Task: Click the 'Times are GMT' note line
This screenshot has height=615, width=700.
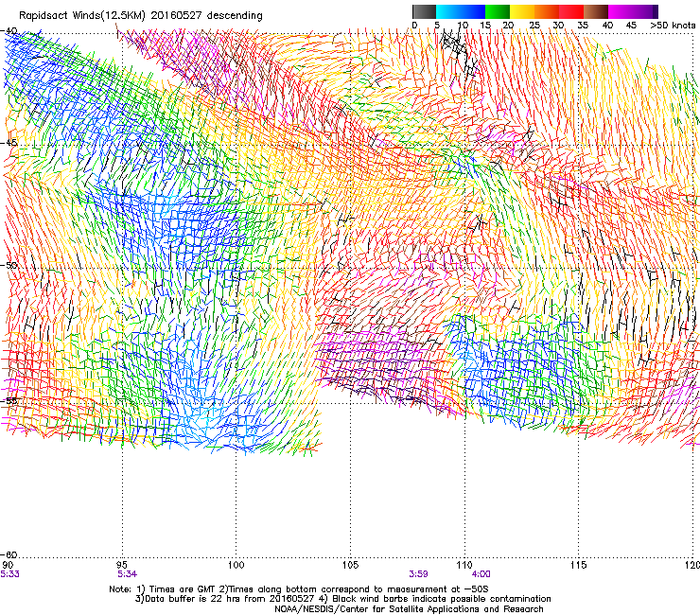Action: point(299,589)
